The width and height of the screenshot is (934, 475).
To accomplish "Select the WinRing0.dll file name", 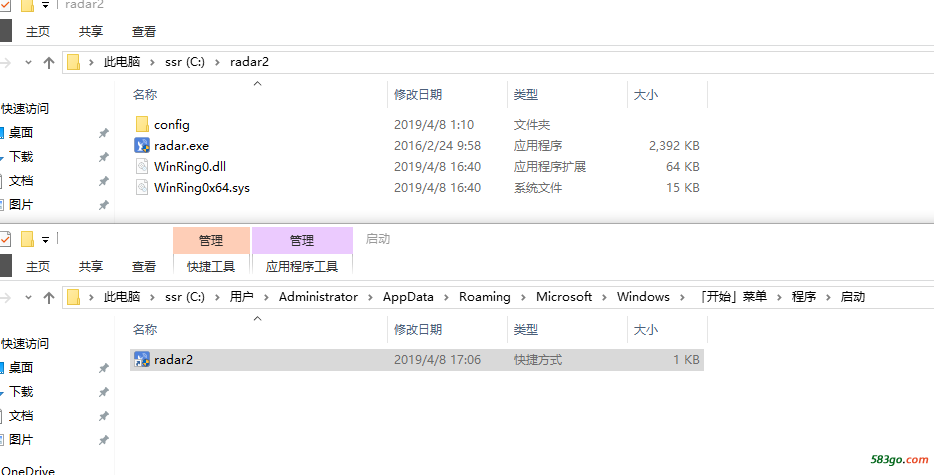I will pos(190,166).
